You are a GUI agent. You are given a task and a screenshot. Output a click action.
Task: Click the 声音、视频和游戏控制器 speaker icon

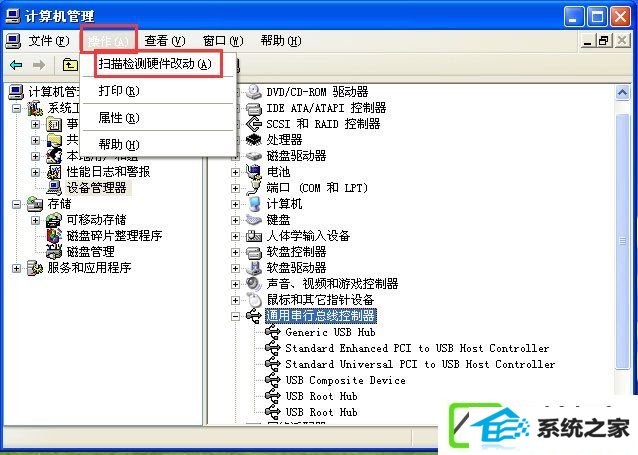tap(254, 284)
